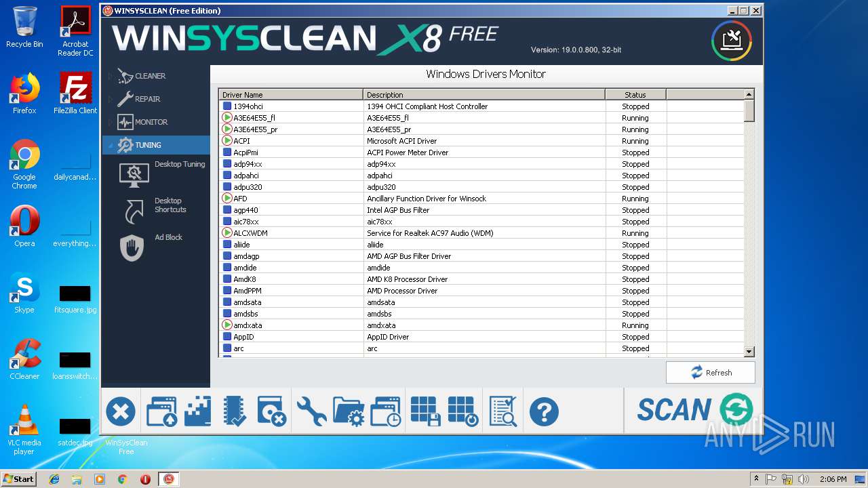868x488 pixels.
Task: Launch FileZilla Client desktop shortcut
Action: [75, 94]
